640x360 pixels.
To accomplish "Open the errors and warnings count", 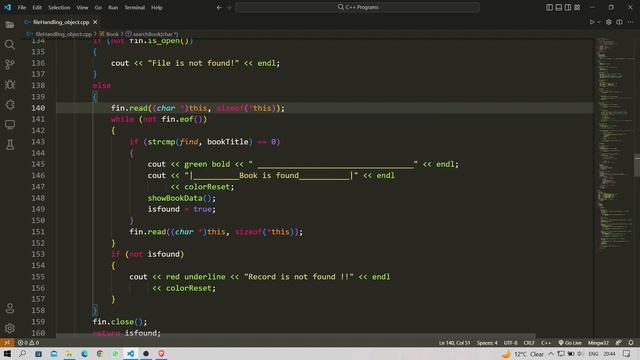I will tap(28, 343).
